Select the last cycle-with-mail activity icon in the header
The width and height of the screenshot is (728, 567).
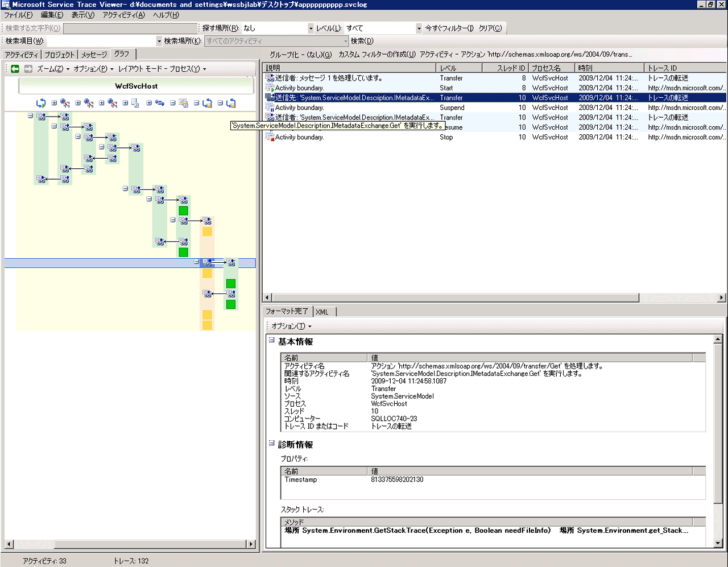[x=231, y=103]
